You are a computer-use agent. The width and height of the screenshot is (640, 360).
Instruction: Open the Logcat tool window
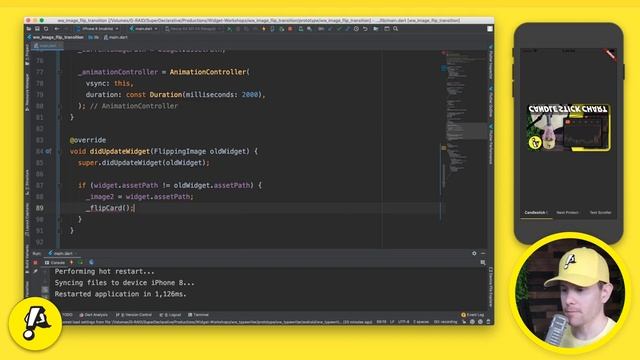170,315
